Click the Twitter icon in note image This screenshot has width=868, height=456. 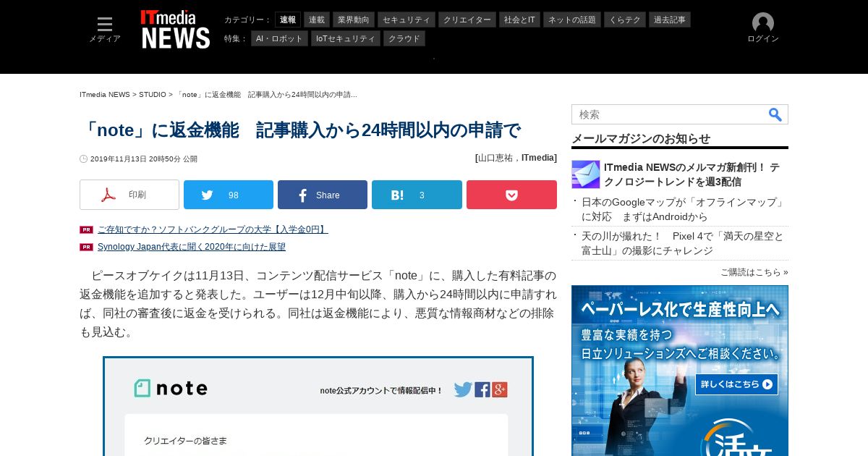(463, 389)
